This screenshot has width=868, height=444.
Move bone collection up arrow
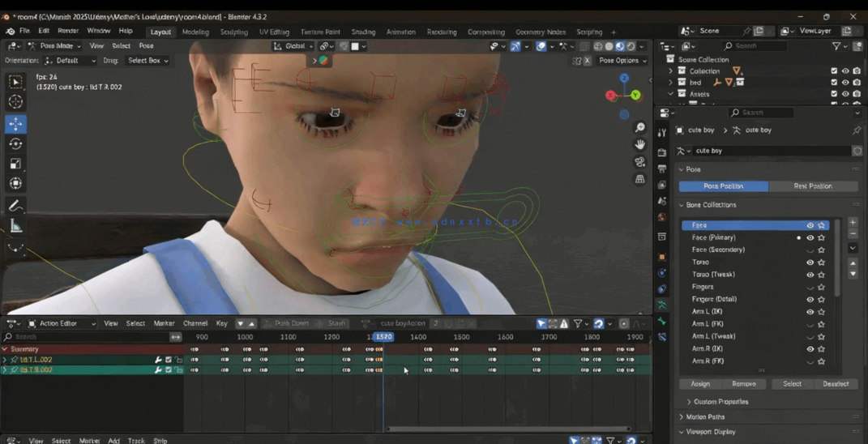tap(853, 263)
